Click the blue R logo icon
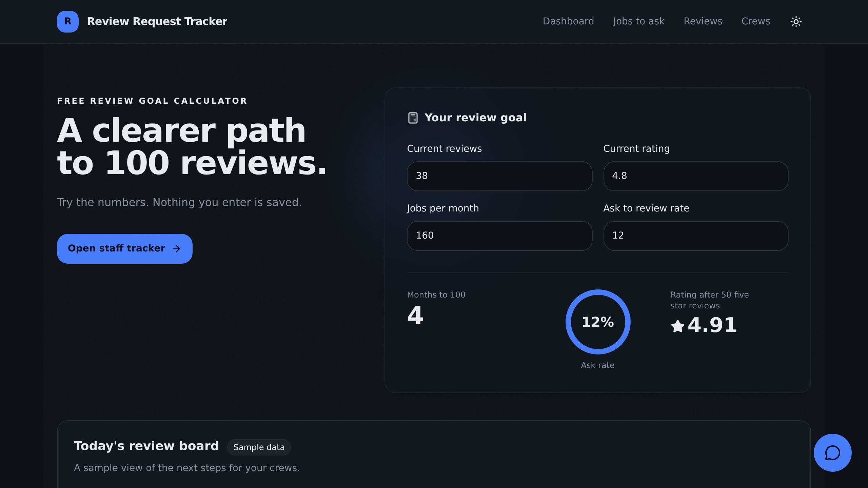868x488 pixels. tap(68, 21)
